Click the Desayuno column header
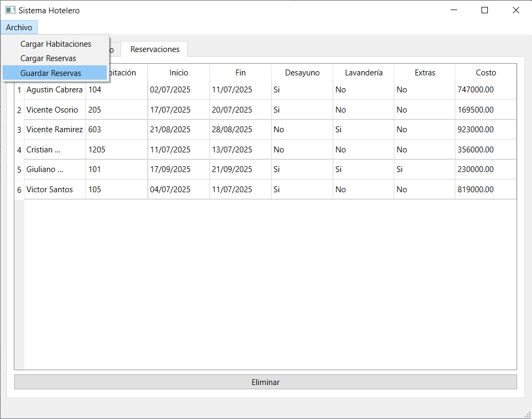This screenshot has width=532, height=419. pyautogui.click(x=302, y=73)
